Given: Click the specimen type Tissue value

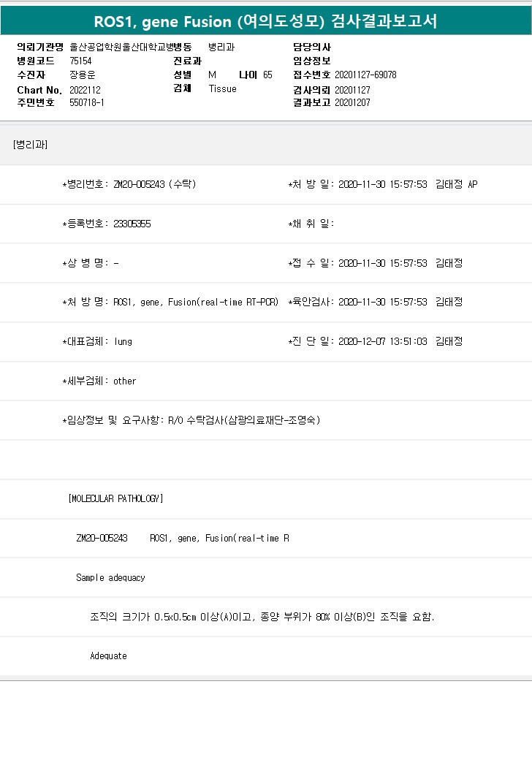Looking at the screenshot, I should tap(222, 88).
